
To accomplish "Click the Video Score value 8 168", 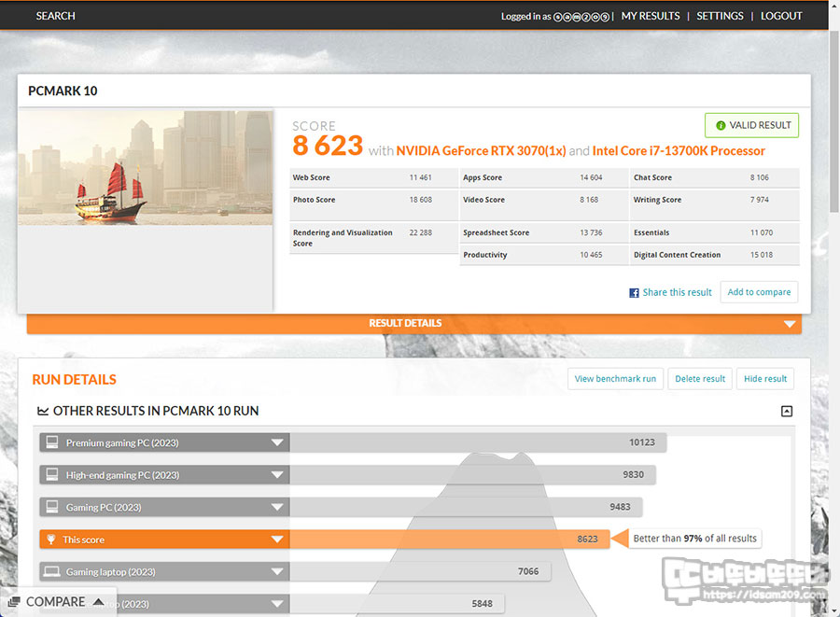I will 589,200.
